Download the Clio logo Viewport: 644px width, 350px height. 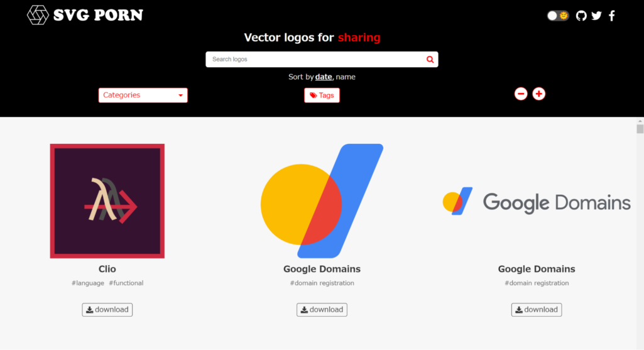click(x=107, y=310)
